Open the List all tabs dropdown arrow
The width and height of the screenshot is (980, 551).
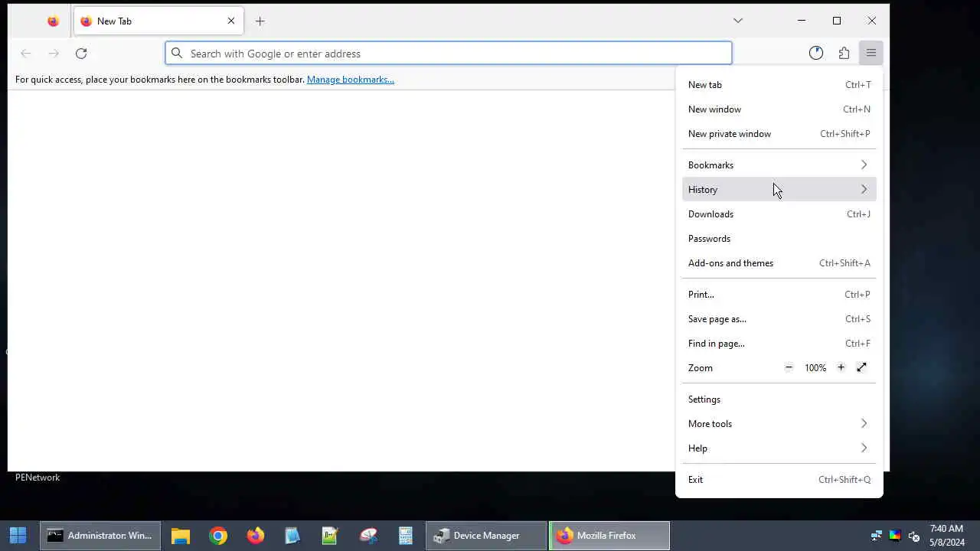click(x=738, y=21)
